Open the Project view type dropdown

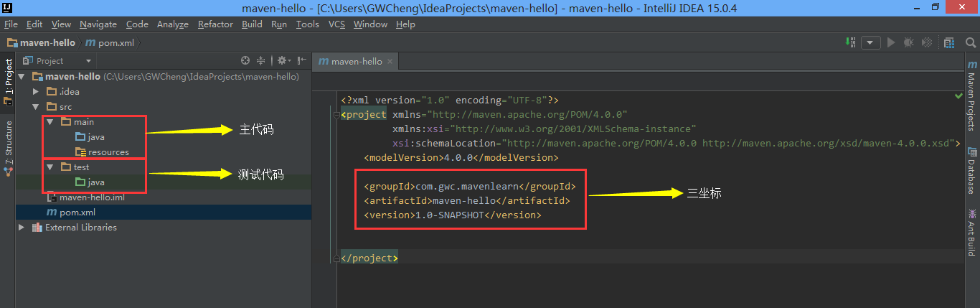pos(88,61)
